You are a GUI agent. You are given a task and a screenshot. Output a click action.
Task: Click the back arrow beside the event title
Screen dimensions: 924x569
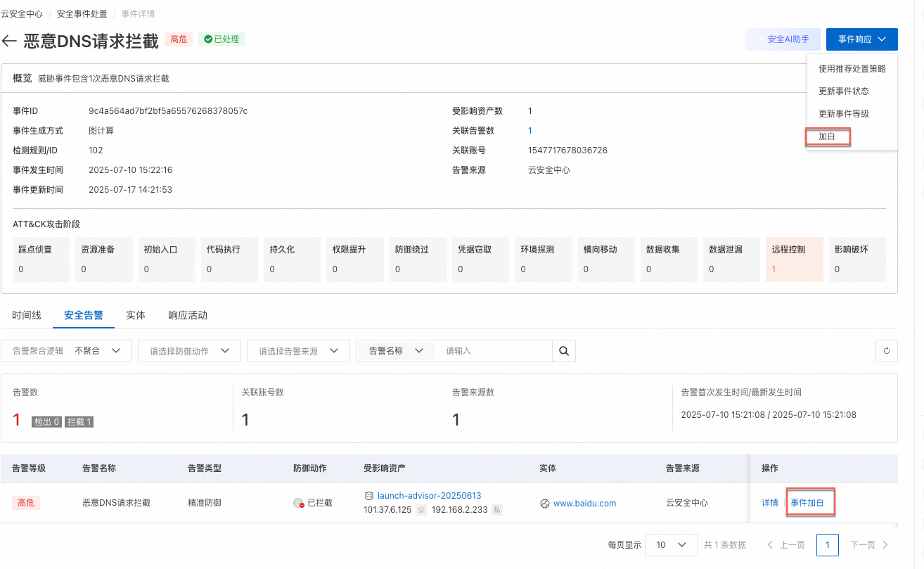(x=9, y=41)
